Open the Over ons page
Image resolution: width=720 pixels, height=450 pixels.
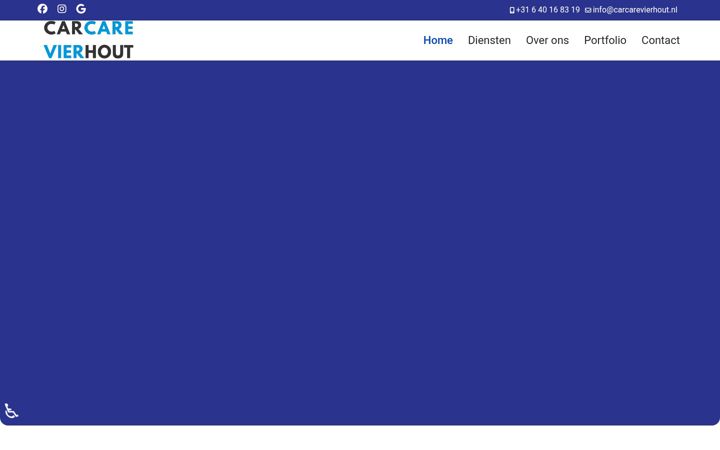click(x=547, y=40)
